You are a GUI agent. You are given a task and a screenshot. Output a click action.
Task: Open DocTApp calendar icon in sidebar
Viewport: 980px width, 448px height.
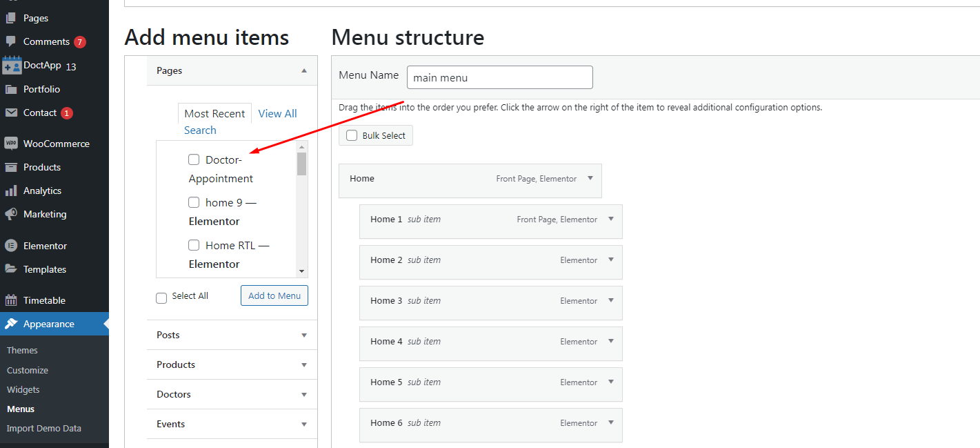12,66
